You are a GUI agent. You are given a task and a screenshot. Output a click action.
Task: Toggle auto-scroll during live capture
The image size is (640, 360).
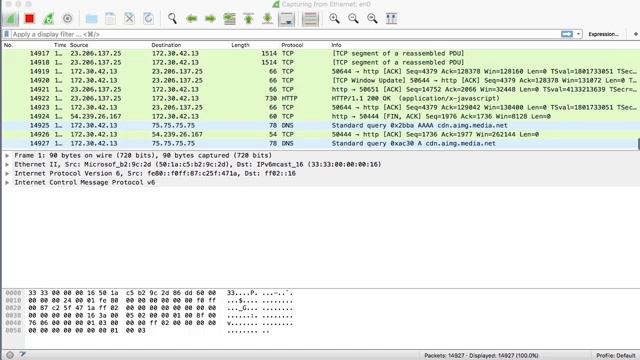pos(287,18)
